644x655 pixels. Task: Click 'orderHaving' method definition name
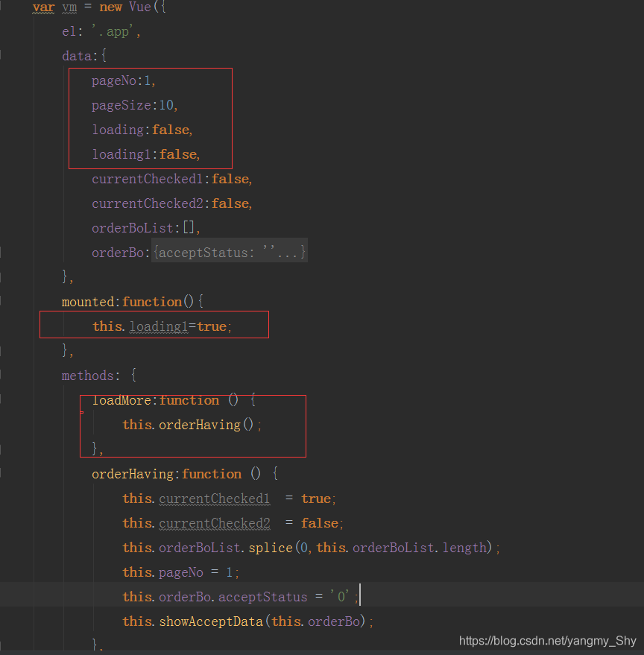coord(133,474)
